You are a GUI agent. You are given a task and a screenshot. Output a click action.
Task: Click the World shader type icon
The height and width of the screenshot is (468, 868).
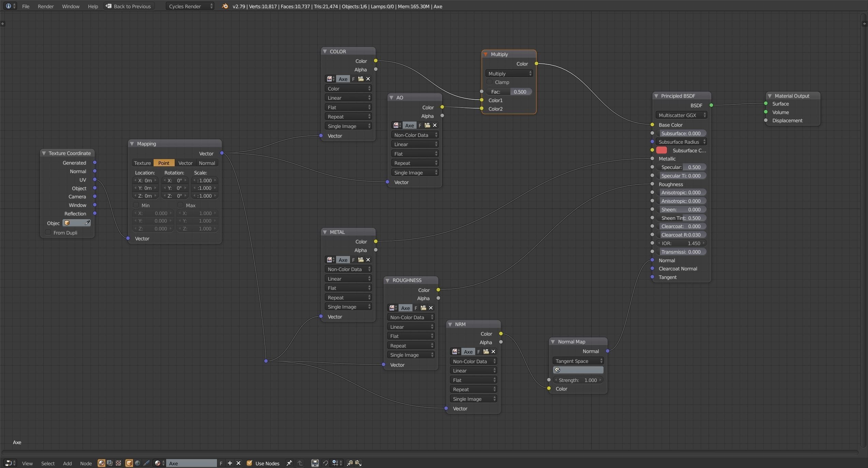click(x=138, y=463)
